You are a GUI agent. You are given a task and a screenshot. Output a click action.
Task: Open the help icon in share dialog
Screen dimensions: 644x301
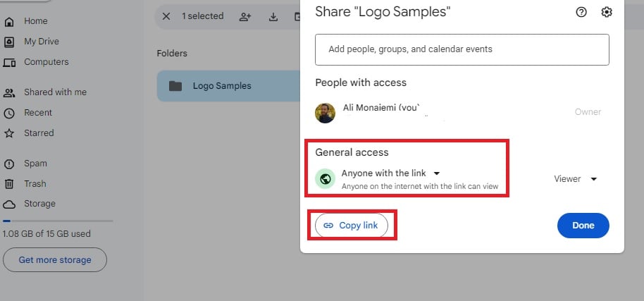(x=581, y=12)
